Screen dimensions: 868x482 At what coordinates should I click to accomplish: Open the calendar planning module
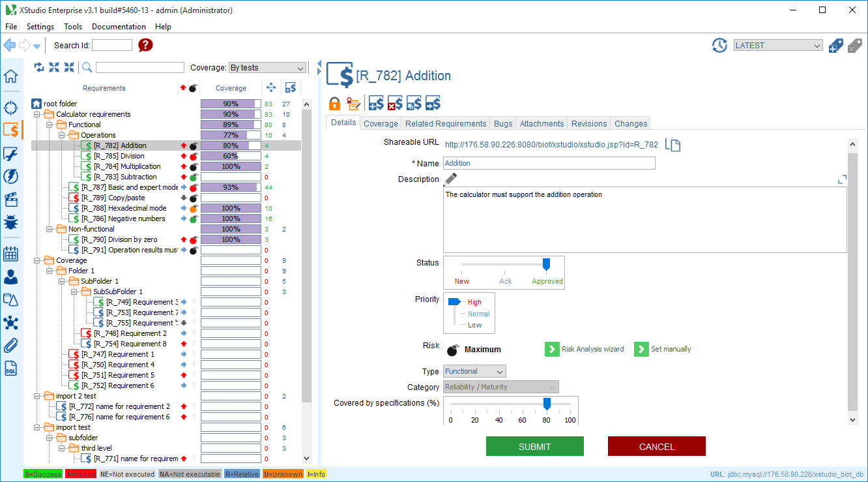click(10, 254)
